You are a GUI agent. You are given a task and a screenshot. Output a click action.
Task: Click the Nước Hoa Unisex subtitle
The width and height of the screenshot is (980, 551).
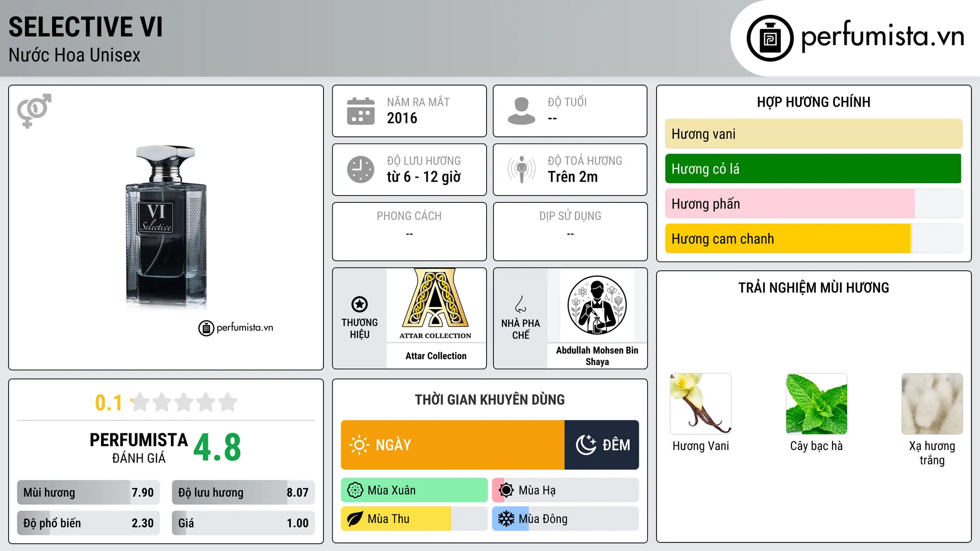tap(75, 55)
